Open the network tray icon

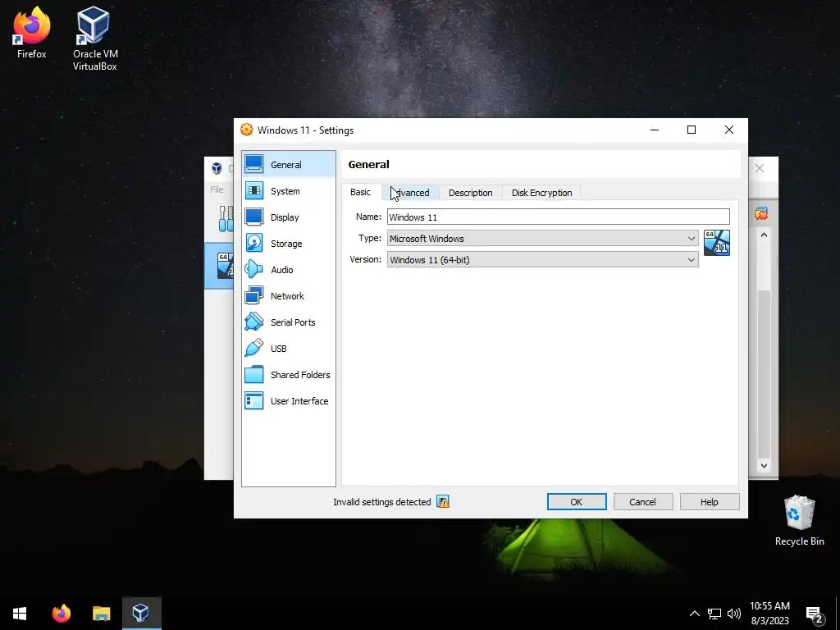coord(714,614)
